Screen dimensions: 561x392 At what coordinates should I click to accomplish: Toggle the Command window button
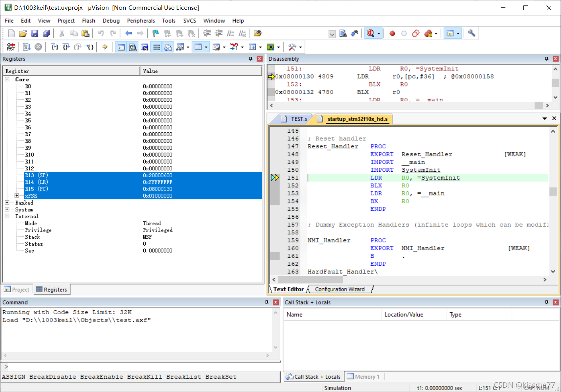click(121, 47)
